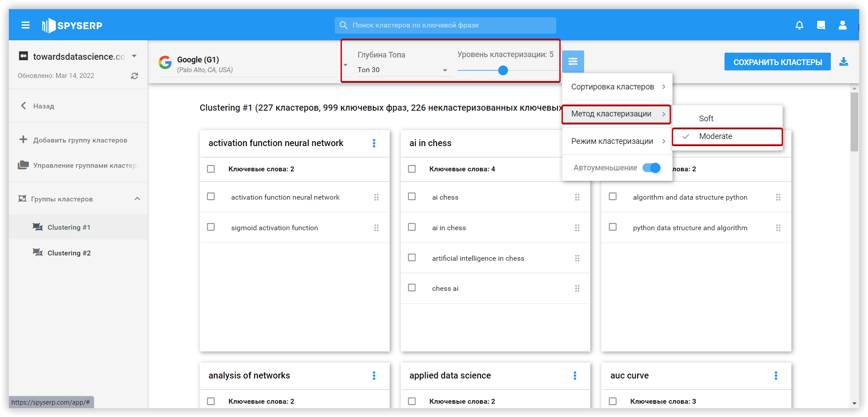Open the hamburger navigation menu
The width and height of the screenshot is (868, 417).
coord(26,25)
